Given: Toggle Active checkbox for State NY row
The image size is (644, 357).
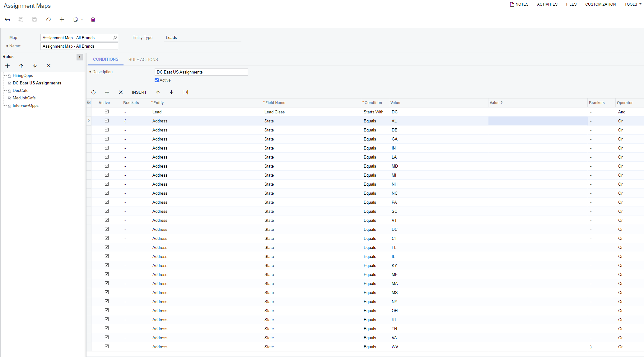Looking at the screenshot, I should coord(107,301).
